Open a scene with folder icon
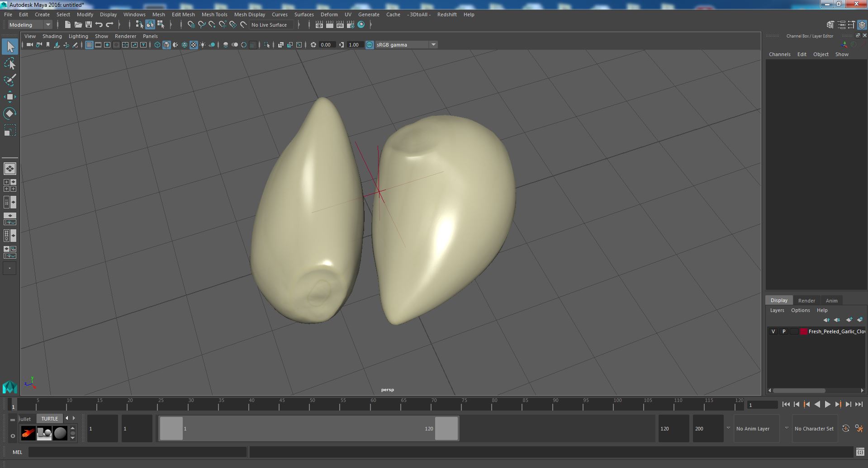The image size is (868, 468). coord(78,24)
